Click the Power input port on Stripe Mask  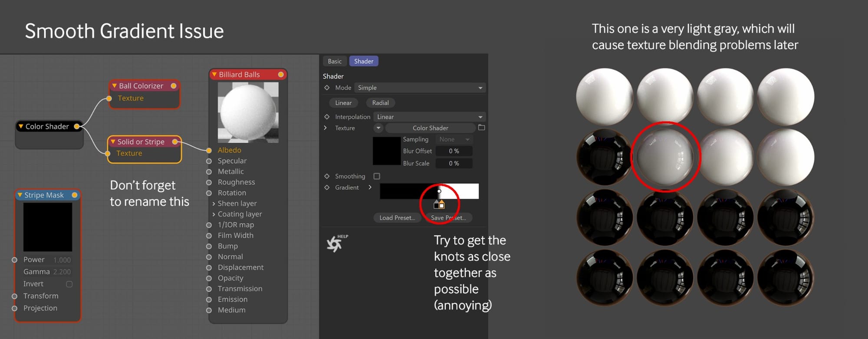click(14, 260)
